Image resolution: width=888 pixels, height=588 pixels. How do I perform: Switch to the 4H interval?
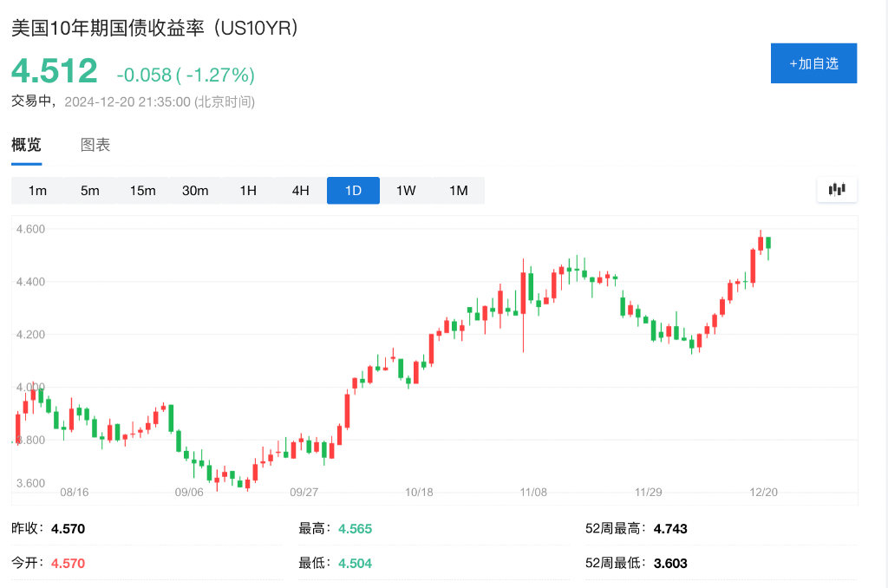[x=300, y=190]
